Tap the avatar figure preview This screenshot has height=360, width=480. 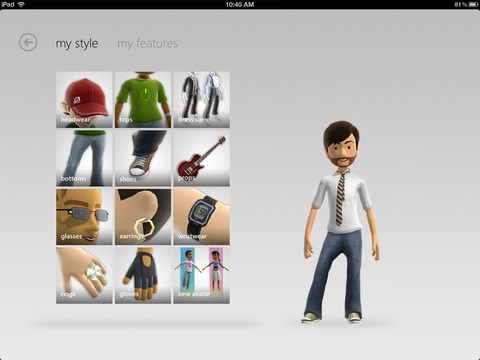point(341,222)
